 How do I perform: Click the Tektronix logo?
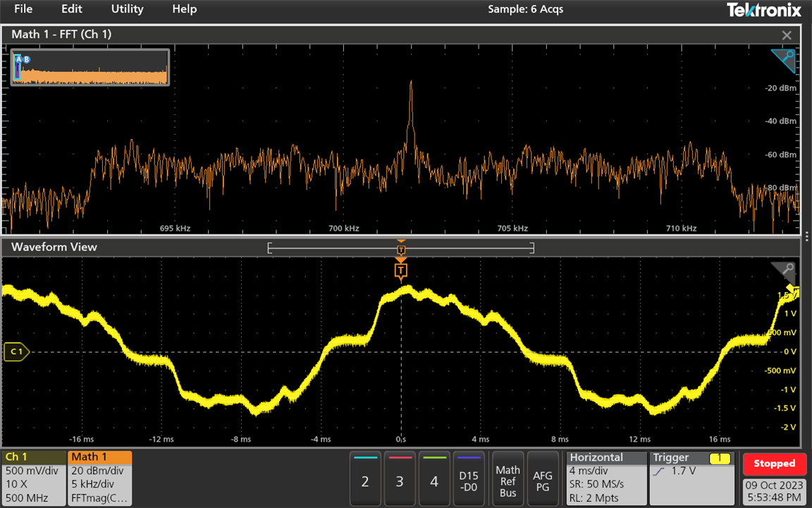click(764, 9)
